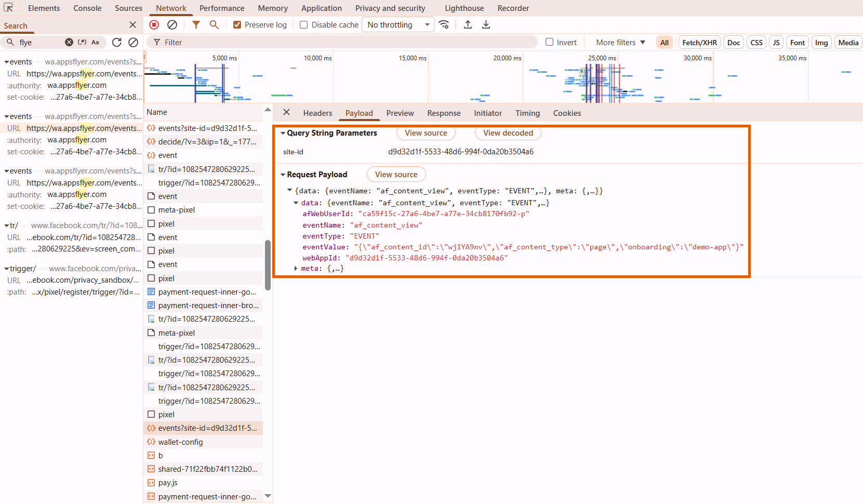This screenshot has height=504, width=863.
Task: Click View decoded button
Action: (x=508, y=133)
